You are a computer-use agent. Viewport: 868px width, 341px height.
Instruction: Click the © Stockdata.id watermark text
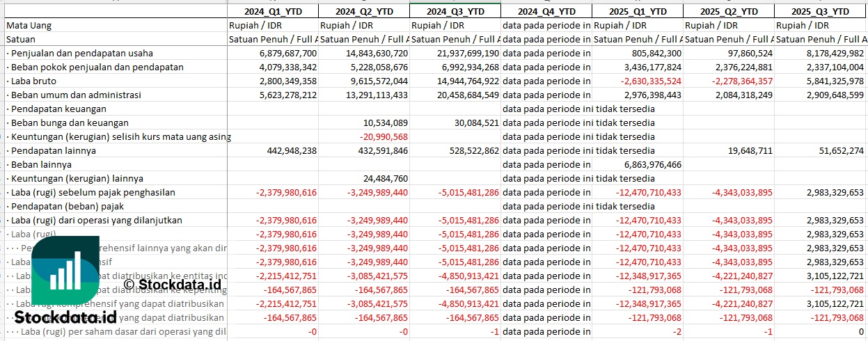(172, 284)
